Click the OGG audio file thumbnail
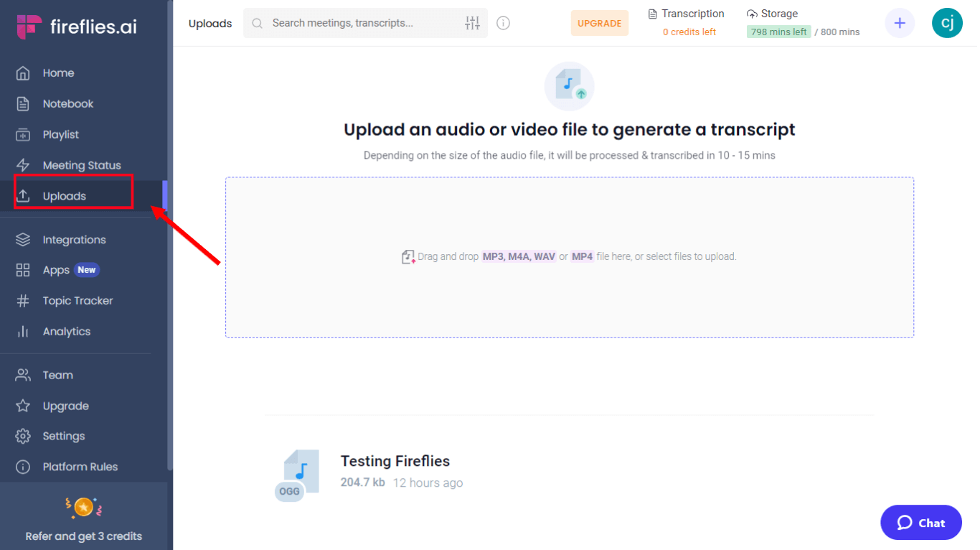Image resolution: width=980 pixels, height=550 pixels. point(297,475)
